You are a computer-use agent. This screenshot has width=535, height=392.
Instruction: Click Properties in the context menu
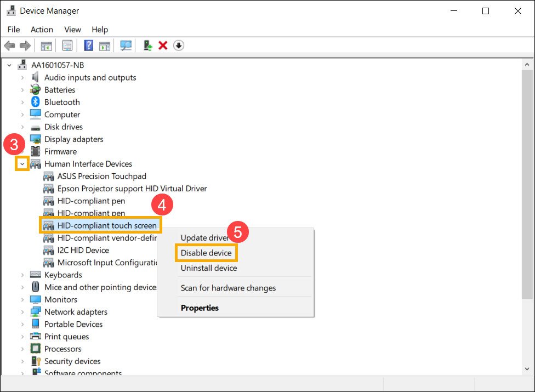point(200,308)
